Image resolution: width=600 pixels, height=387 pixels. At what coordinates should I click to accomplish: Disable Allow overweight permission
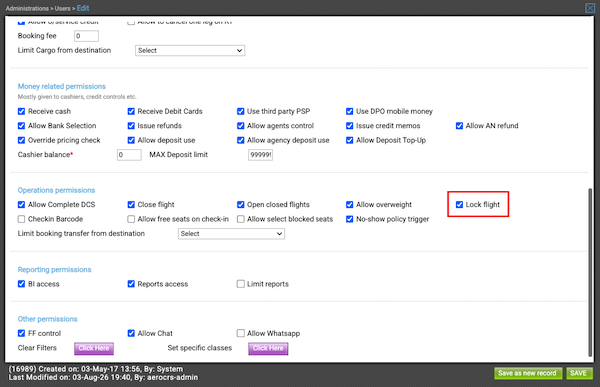(349, 205)
